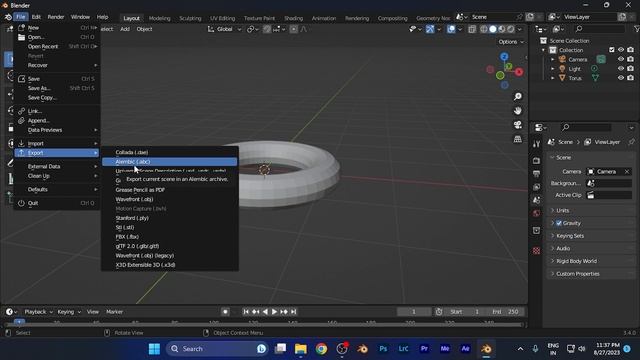The image size is (640, 360).
Task: Expand the Camera tree item arrow
Action: tap(553, 59)
